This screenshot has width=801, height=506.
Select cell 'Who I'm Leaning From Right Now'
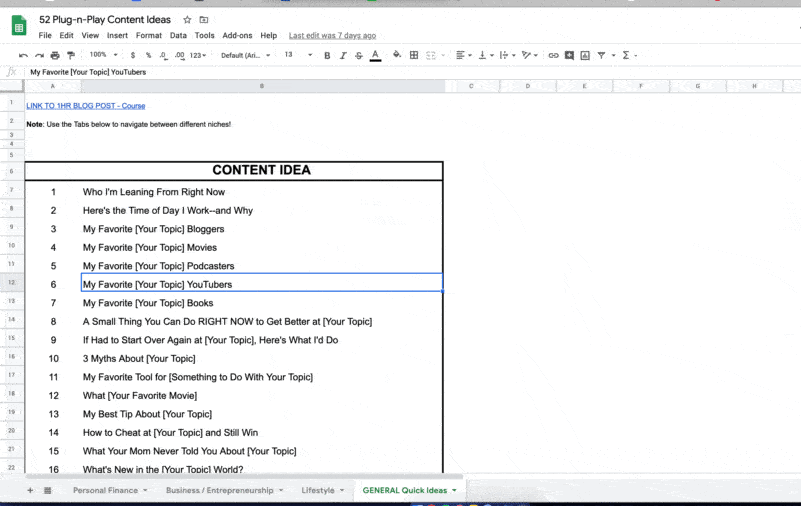click(x=262, y=192)
